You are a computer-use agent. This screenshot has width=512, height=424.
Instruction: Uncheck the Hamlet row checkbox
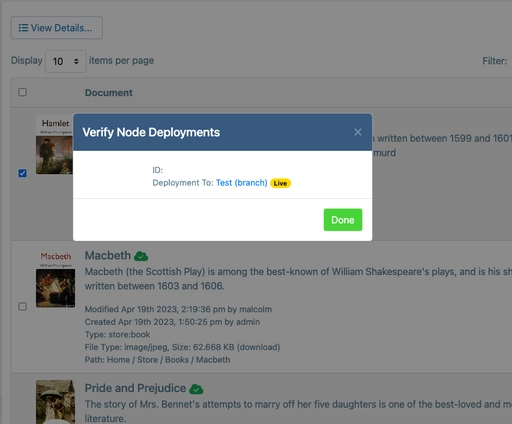tap(22, 173)
